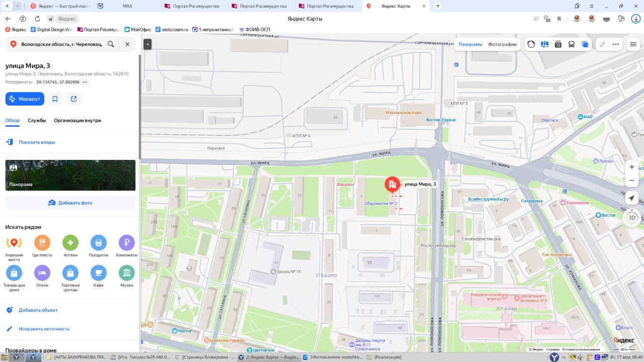This screenshot has height=362, width=644.
Task: Click Добавить объект link
Action: [x=38, y=310]
